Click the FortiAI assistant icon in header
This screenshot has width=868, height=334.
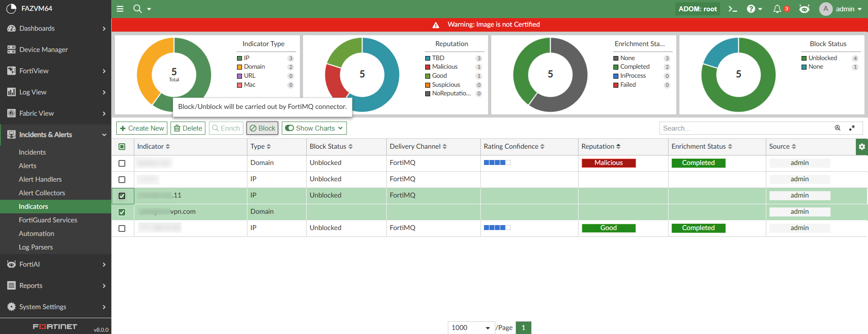pyautogui.click(x=804, y=9)
